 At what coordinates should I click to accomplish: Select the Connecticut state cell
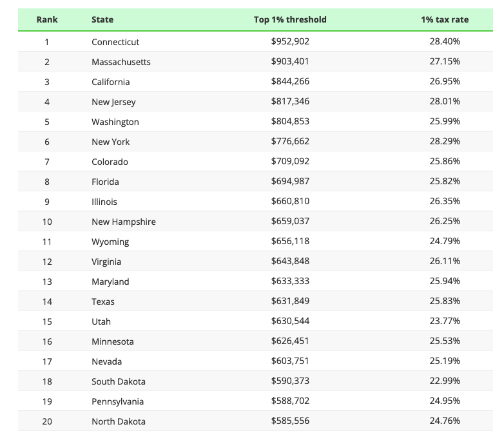115,42
